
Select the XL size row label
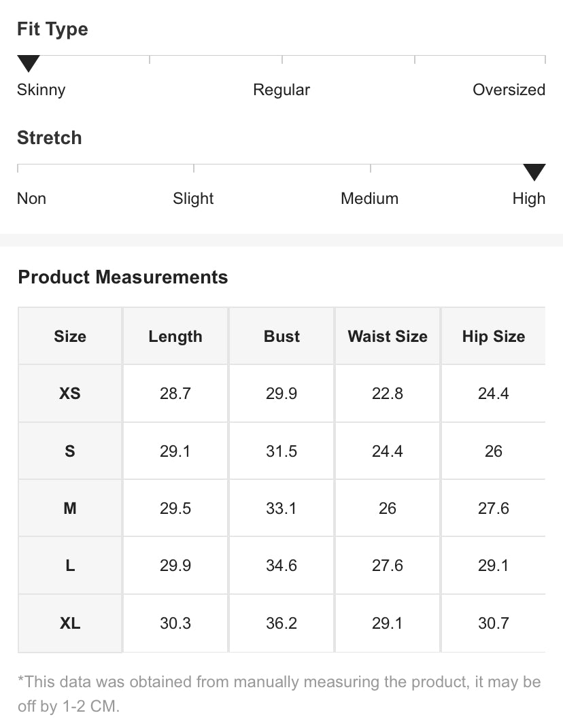click(70, 623)
